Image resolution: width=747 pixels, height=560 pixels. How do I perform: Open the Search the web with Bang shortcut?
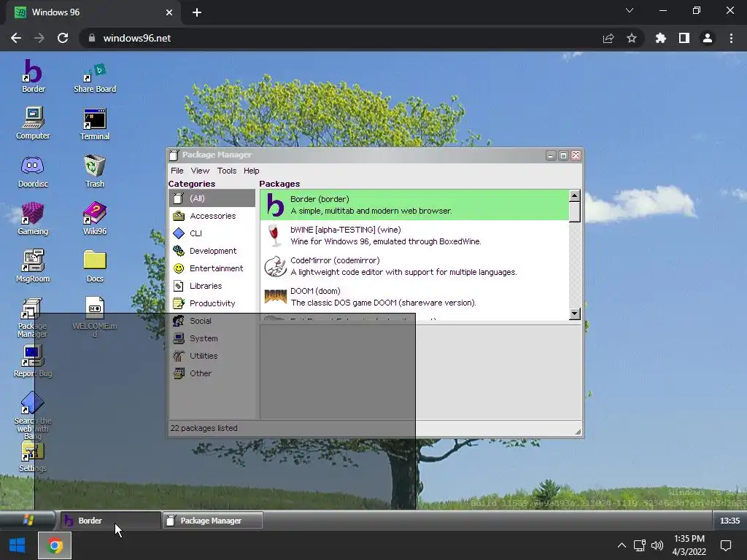32,415
